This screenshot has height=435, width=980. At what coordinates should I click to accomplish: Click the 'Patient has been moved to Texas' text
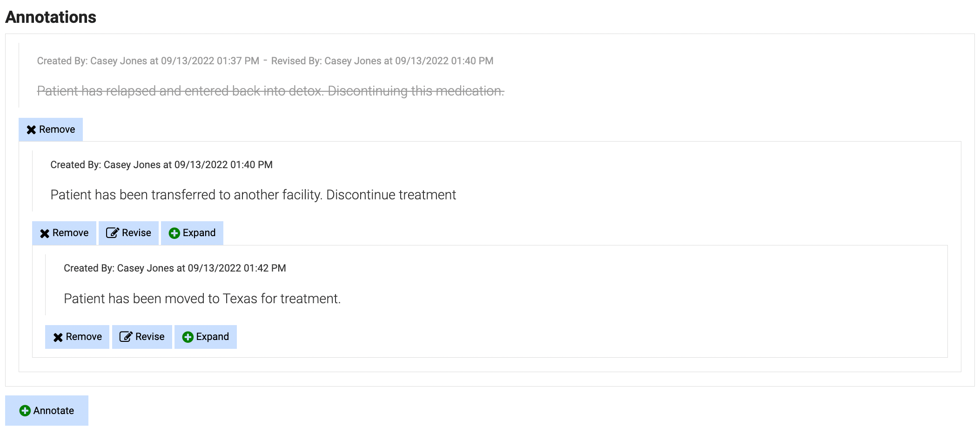(x=202, y=299)
